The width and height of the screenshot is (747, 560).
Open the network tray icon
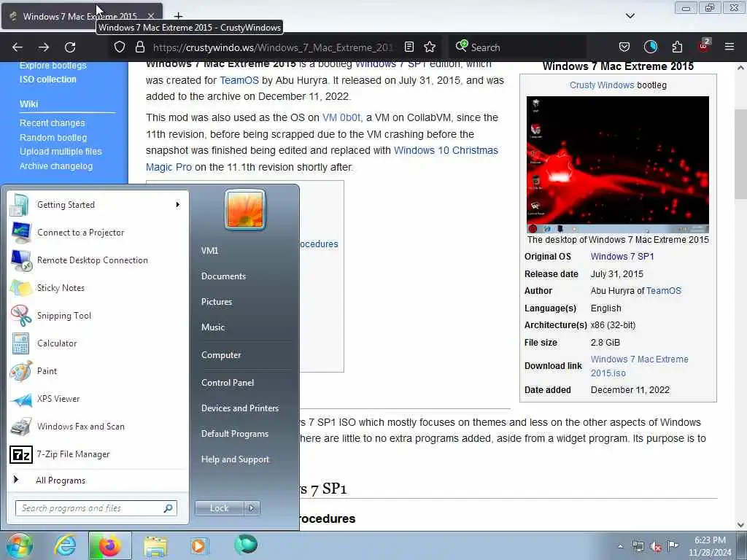coord(638,546)
